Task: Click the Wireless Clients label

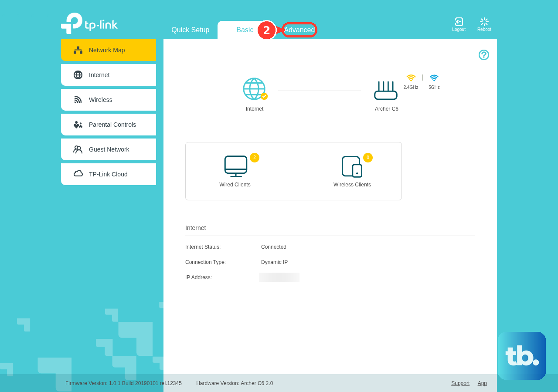Action: [352, 185]
